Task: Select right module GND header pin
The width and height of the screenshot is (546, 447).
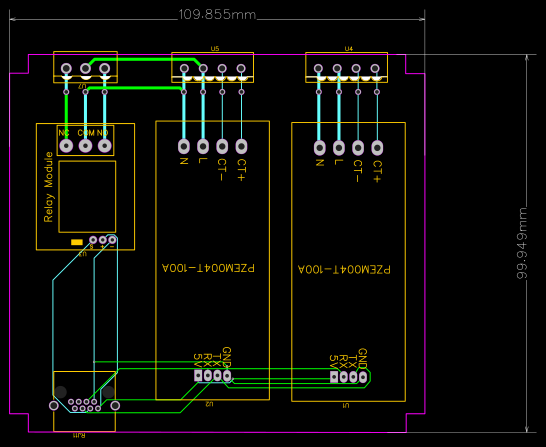Action: click(362, 377)
